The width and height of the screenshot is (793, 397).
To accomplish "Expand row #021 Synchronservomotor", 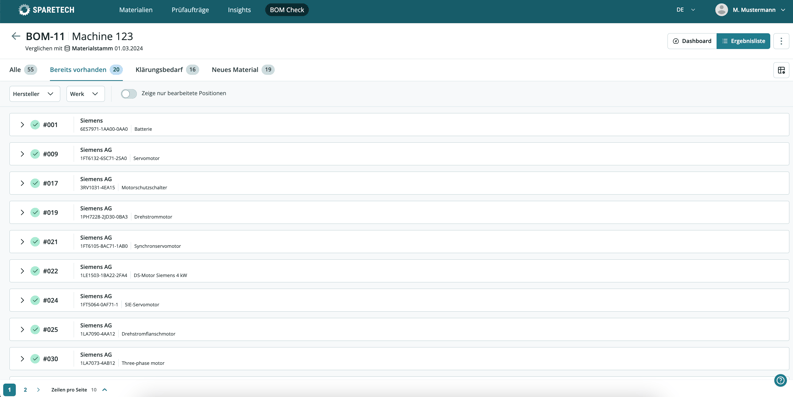I will tap(22, 242).
